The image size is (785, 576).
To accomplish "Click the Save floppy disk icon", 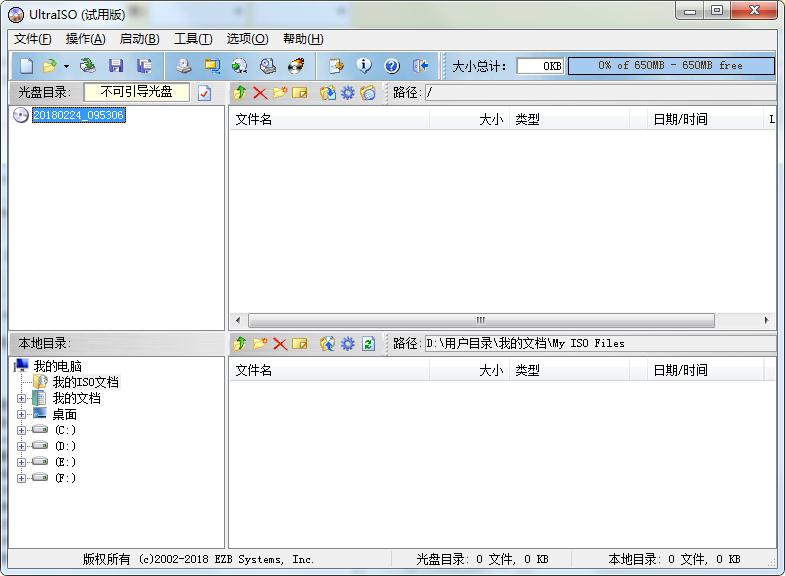I will tap(116, 66).
